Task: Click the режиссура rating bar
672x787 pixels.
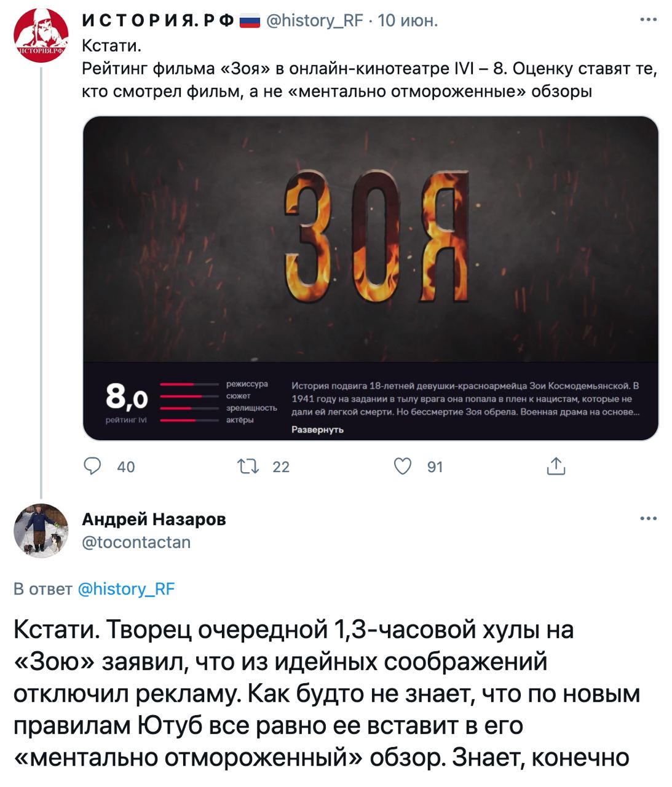Action: [x=189, y=384]
